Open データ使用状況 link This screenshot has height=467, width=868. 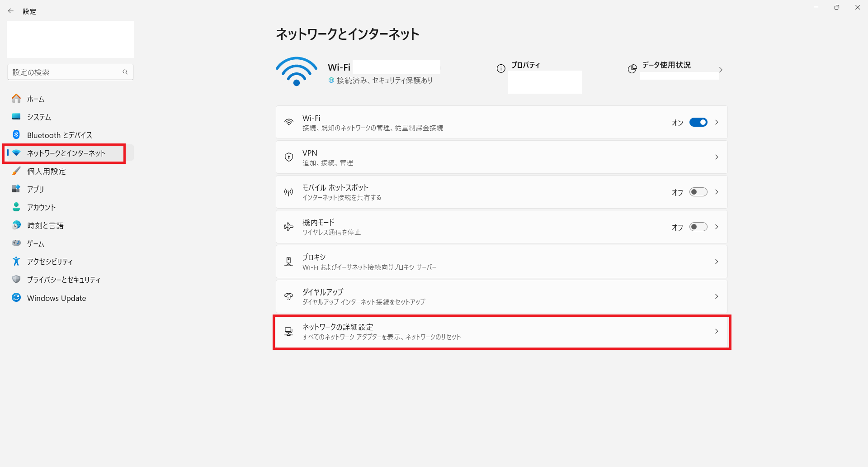click(666, 65)
